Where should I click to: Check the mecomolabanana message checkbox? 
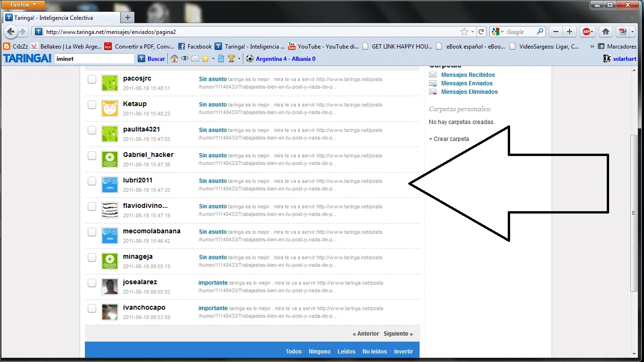[92, 232]
